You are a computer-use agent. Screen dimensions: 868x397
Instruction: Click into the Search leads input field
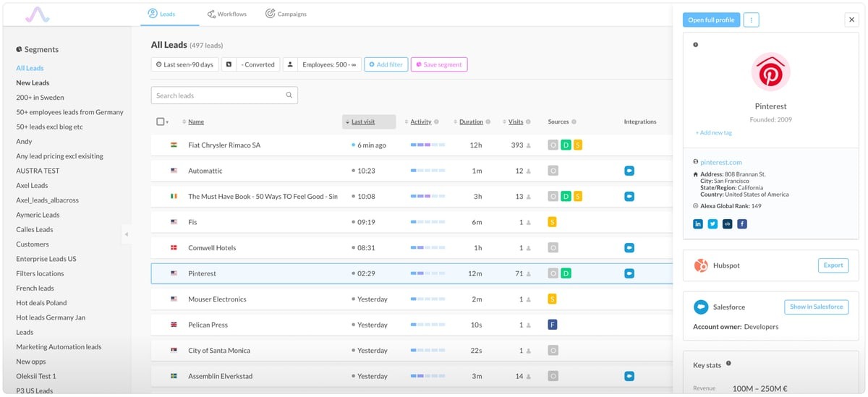coord(224,95)
